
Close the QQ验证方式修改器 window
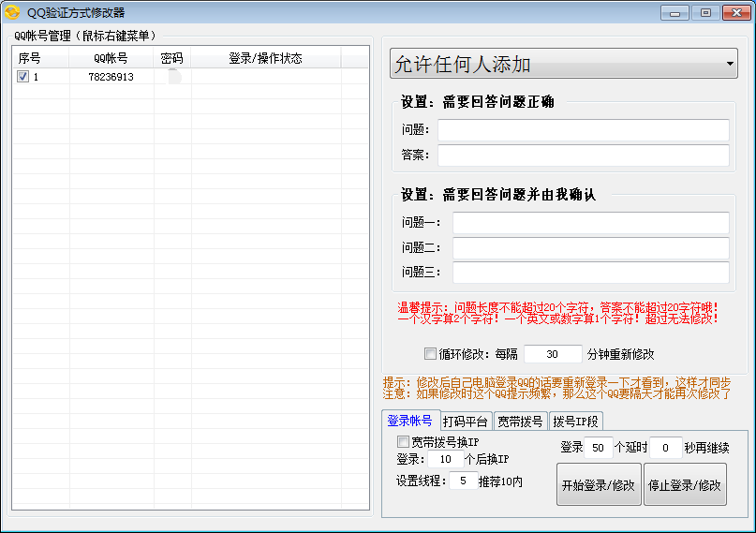point(736,13)
